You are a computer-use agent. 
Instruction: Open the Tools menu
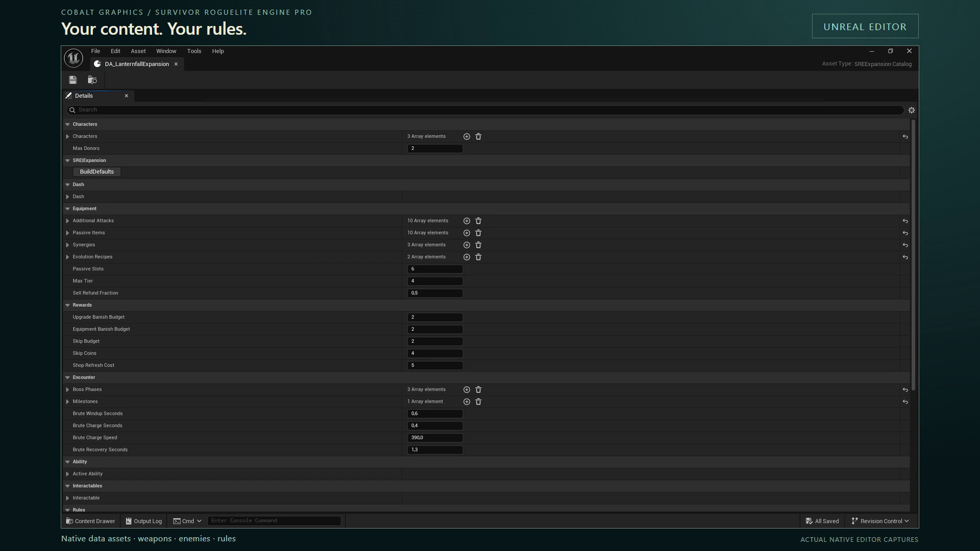[x=194, y=51]
